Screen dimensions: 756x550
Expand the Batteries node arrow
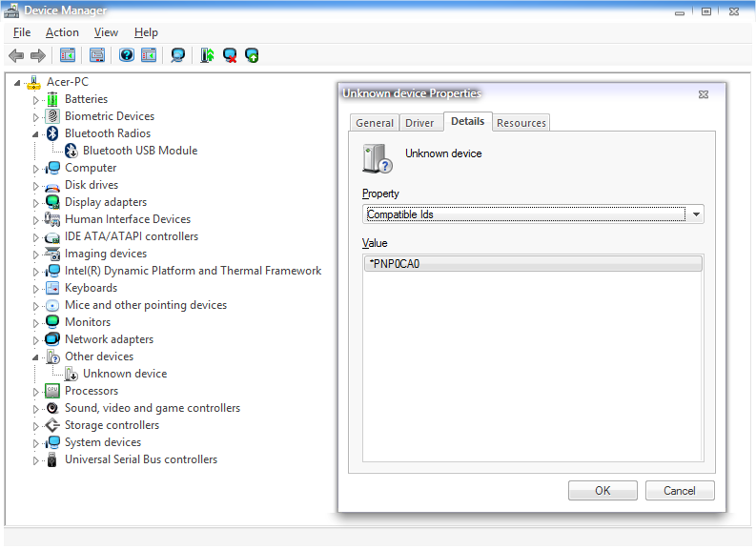[35, 100]
